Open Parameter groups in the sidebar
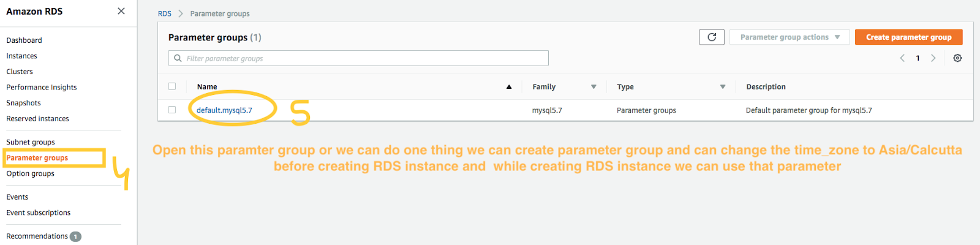 pos(37,158)
